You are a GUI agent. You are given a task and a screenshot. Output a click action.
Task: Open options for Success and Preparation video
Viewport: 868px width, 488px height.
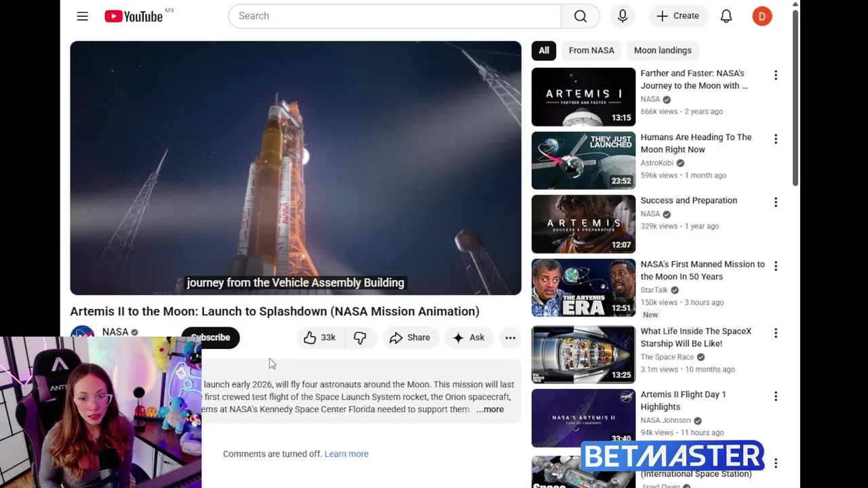(776, 203)
